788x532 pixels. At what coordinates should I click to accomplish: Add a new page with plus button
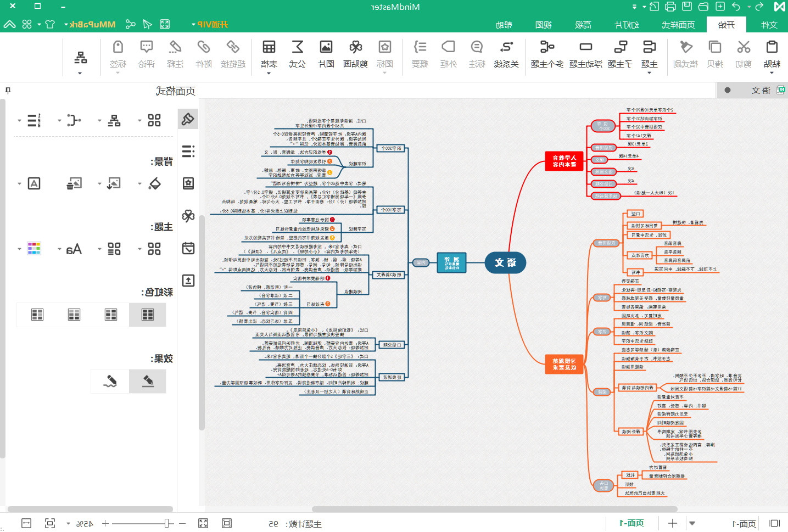673,523
